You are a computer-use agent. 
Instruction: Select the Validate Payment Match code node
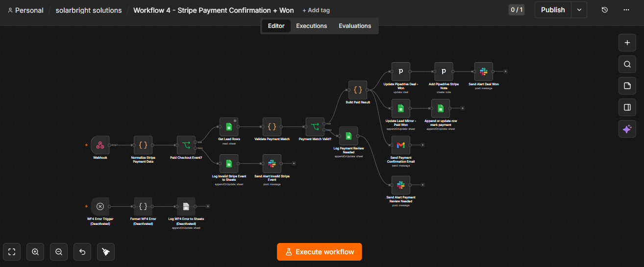click(272, 126)
